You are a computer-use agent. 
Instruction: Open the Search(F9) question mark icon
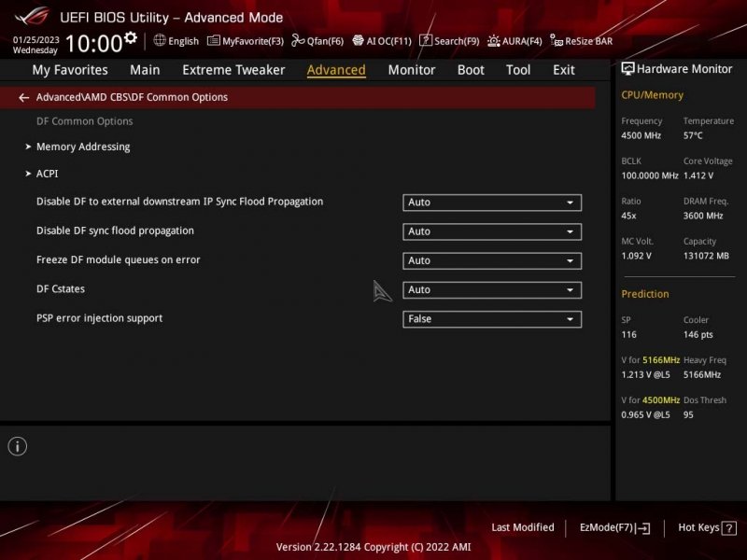426,40
